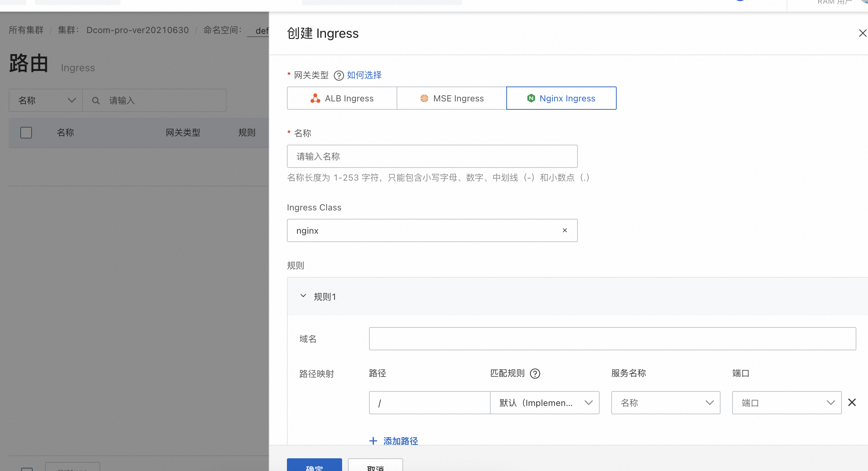Clear the nginx Ingress Class value
The height and width of the screenshot is (471, 868).
coord(565,230)
